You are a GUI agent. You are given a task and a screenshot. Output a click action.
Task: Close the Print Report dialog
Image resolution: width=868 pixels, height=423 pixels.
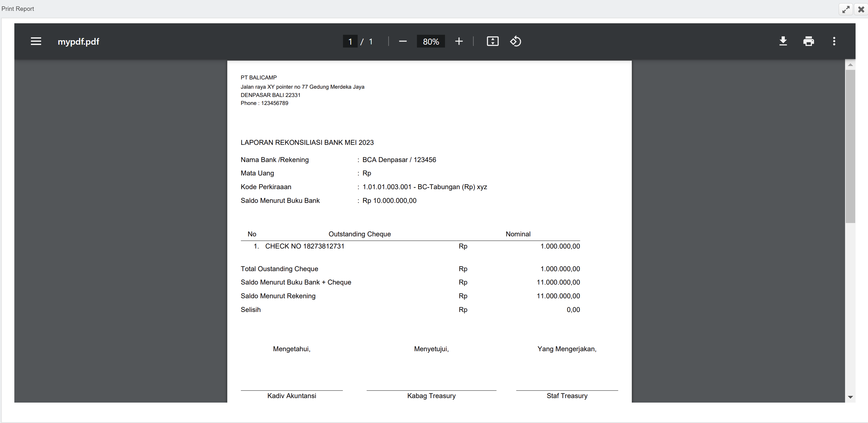(x=861, y=10)
